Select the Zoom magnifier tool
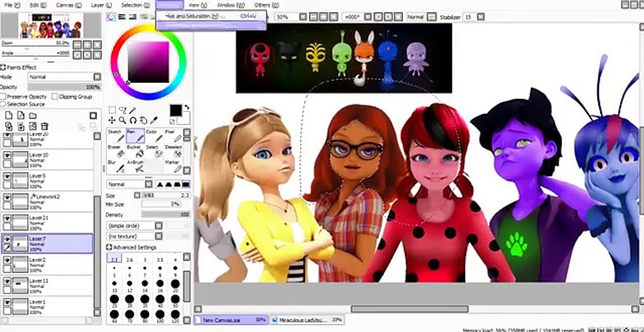The height and width of the screenshot is (332, 644). click(123, 120)
